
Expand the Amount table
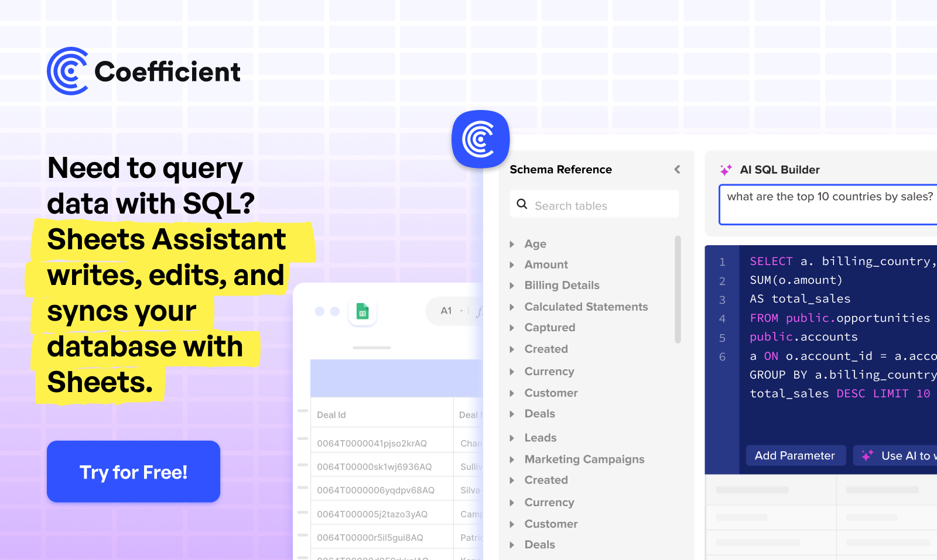[512, 265]
